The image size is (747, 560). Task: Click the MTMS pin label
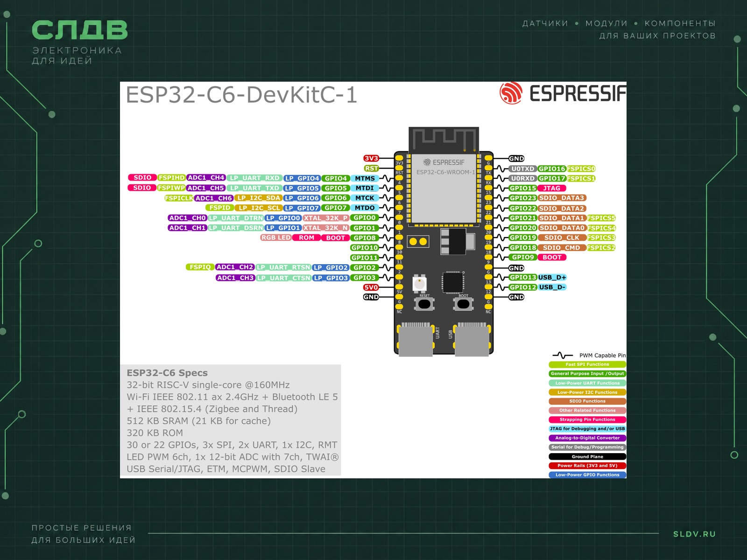pos(365,178)
